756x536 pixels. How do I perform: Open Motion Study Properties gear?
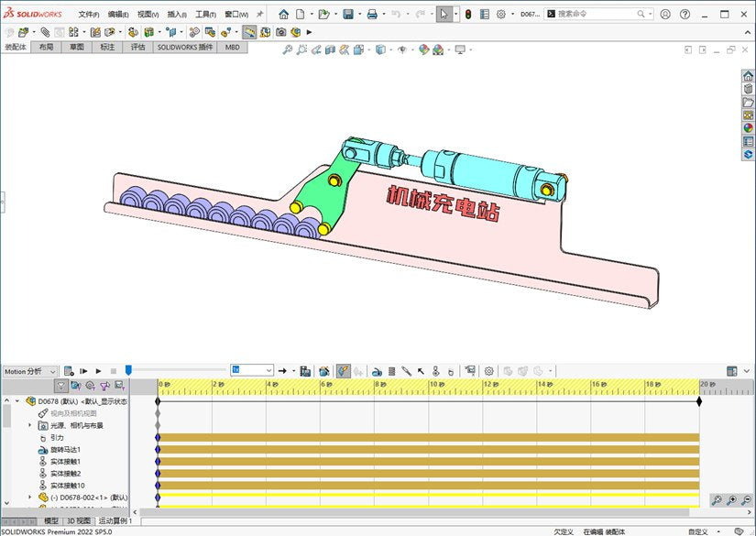pyautogui.click(x=489, y=371)
